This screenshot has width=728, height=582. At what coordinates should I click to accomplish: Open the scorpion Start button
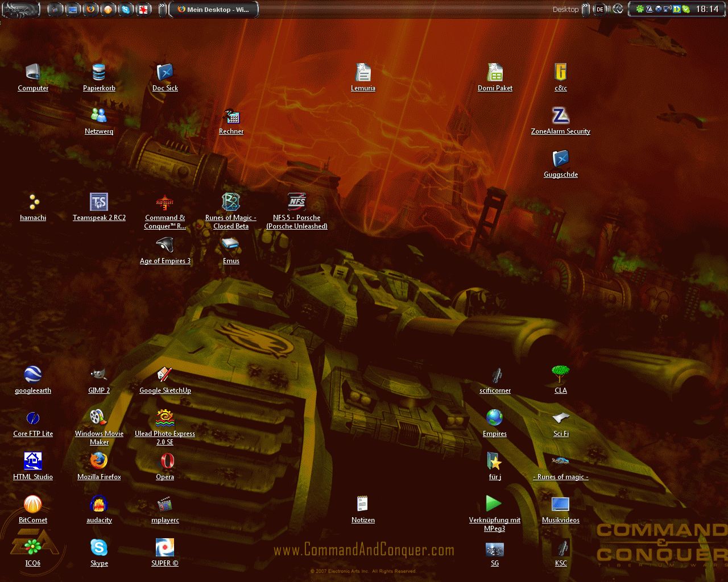[20, 9]
